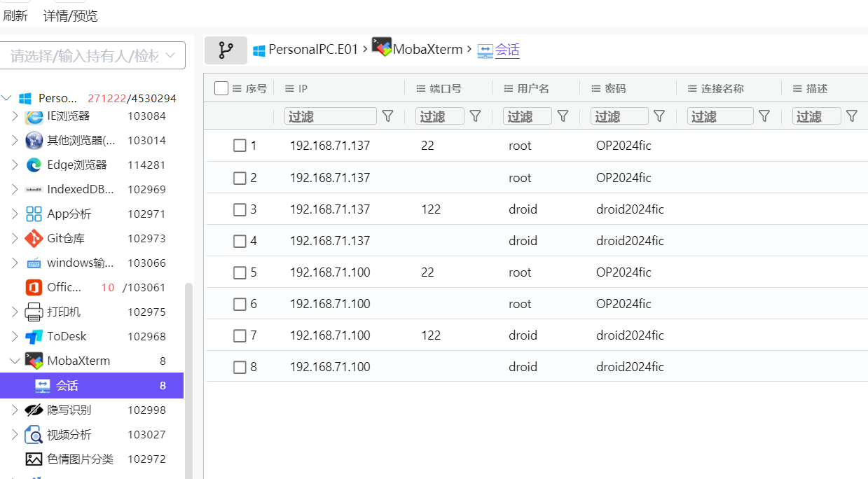Click the 用户名 column filter input
This screenshot has width=868, height=479.
pos(527,116)
